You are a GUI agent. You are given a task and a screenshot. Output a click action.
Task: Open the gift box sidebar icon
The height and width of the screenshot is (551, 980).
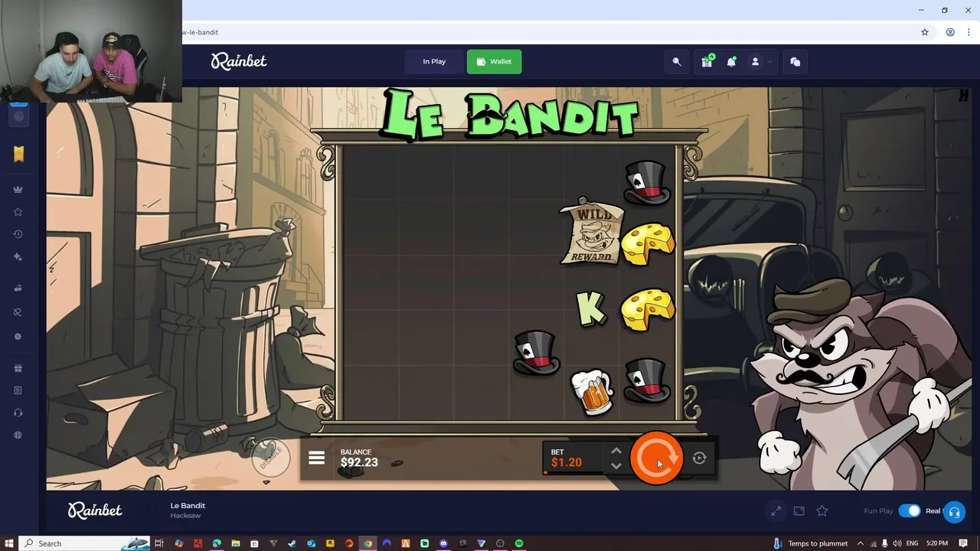coord(18,368)
